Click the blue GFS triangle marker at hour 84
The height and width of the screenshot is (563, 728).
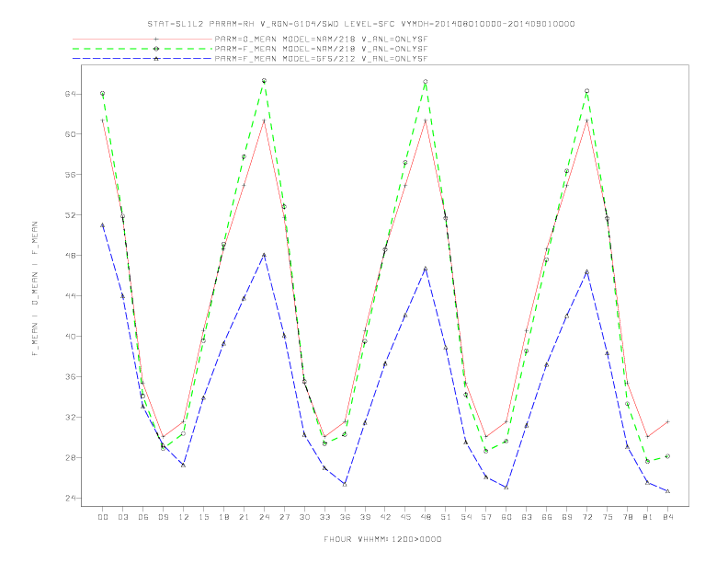coord(667,491)
